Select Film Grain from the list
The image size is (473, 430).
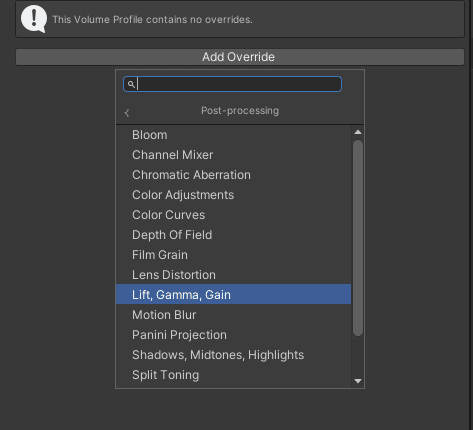click(x=233, y=255)
